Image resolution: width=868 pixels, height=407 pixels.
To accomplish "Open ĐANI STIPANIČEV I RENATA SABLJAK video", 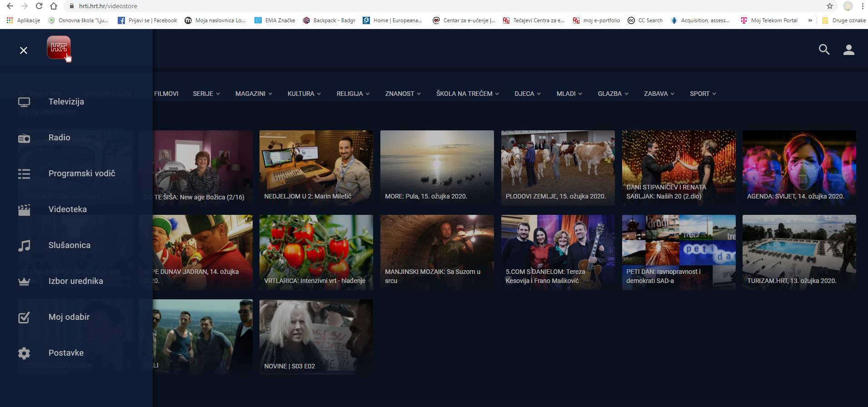I will (x=679, y=168).
